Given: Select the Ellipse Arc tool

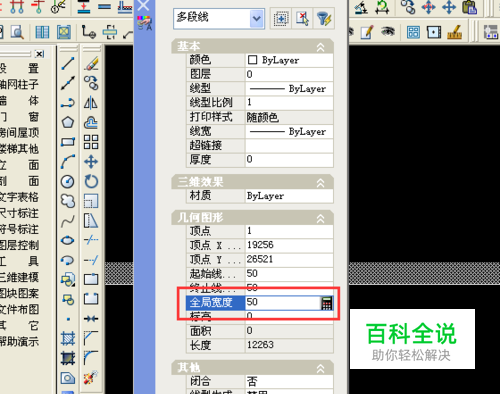Looking at the screenshot, I should (x=68, y=260).
